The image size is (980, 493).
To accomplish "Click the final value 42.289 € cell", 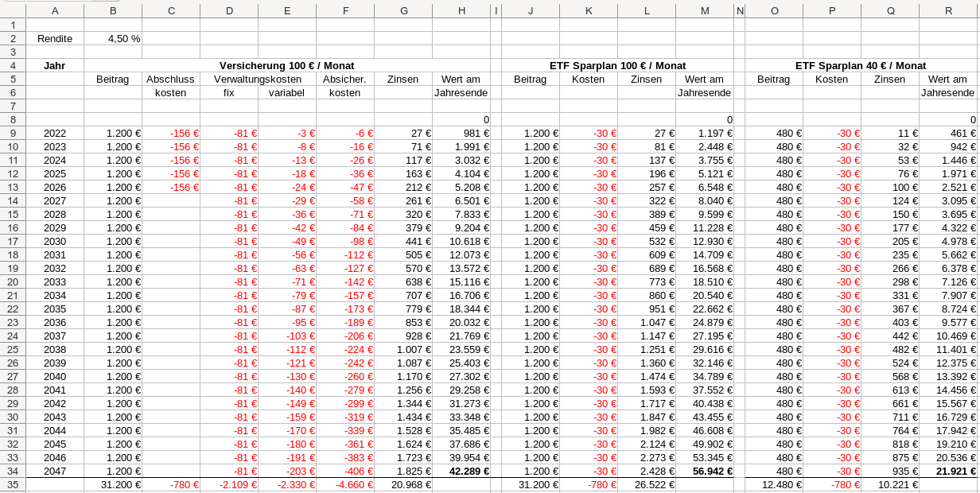I will tap(461, 471).
